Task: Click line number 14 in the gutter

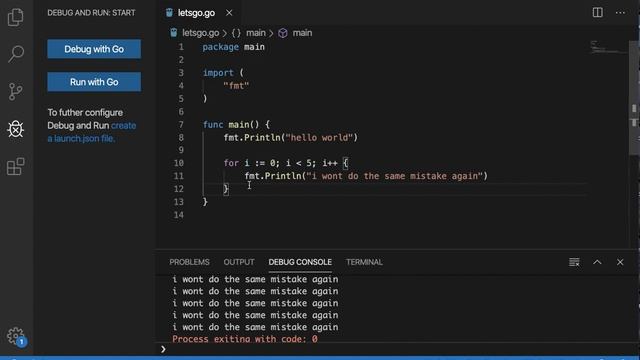Action: pyautogui.click(x=179, y=215)
